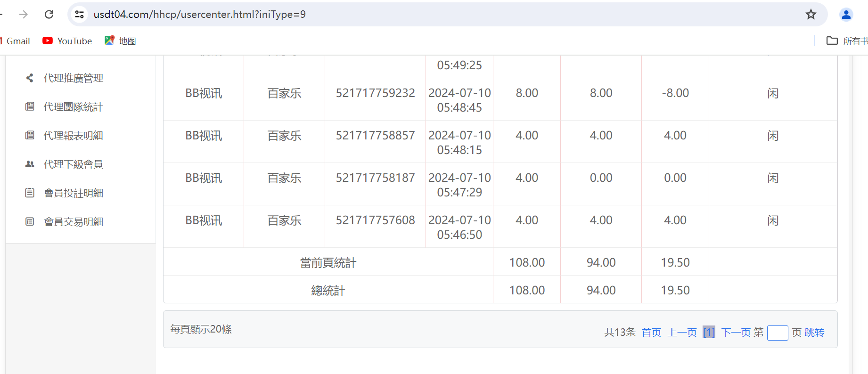Click 8.00 bet amount in row 521717759232
The width and height of the screenshot is (868, 374).
pos(527,93)
